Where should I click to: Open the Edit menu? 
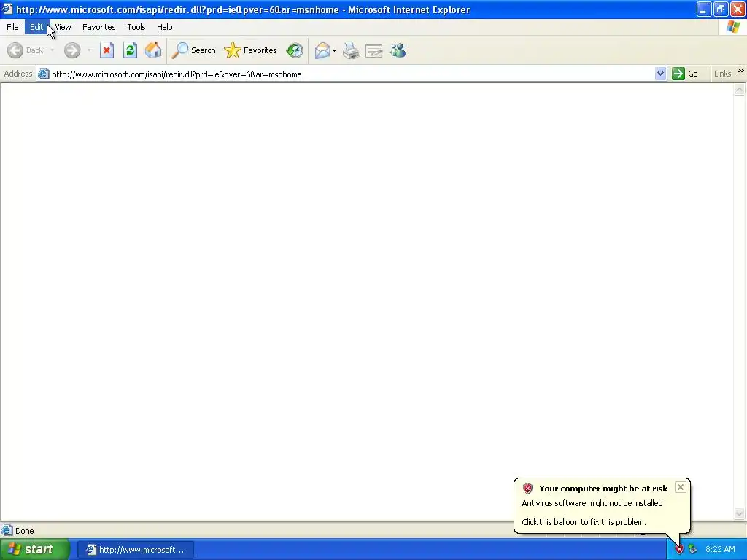tap(36, 27)
